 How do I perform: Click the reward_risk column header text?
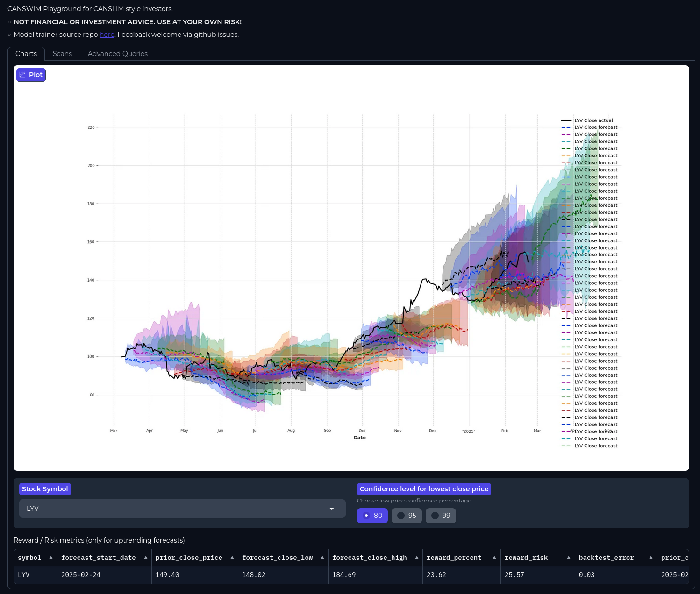526,558
